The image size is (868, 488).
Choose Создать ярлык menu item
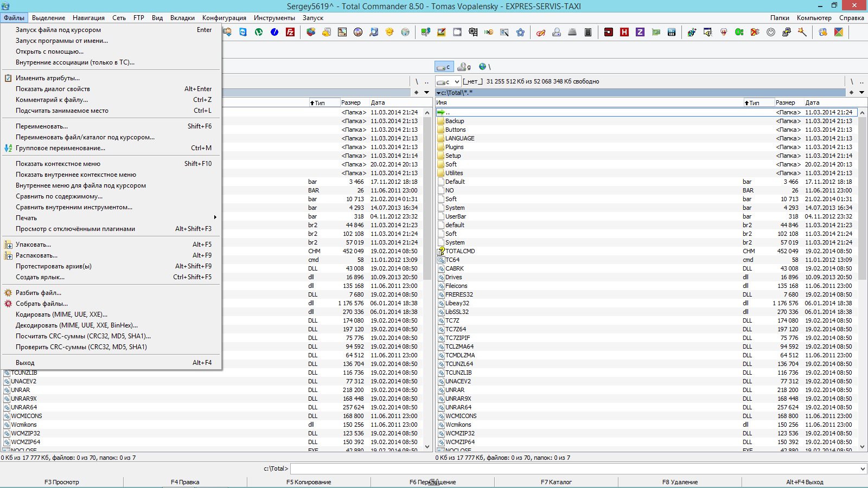(111, 277)
